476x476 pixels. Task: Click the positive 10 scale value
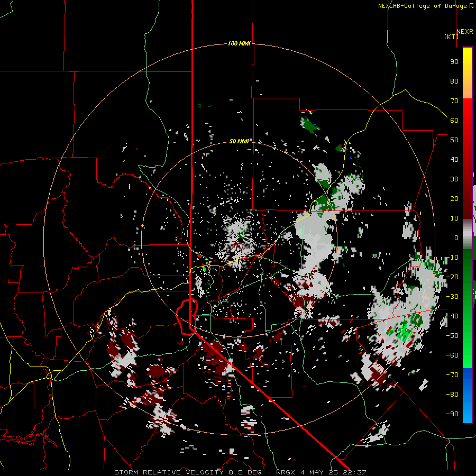pos(454,218)
